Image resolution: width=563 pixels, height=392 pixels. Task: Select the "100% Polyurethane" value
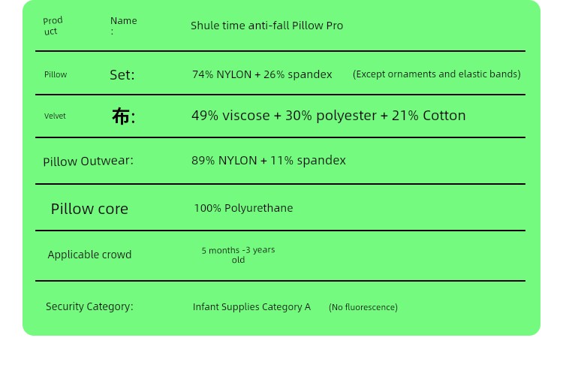pos(243,208)
